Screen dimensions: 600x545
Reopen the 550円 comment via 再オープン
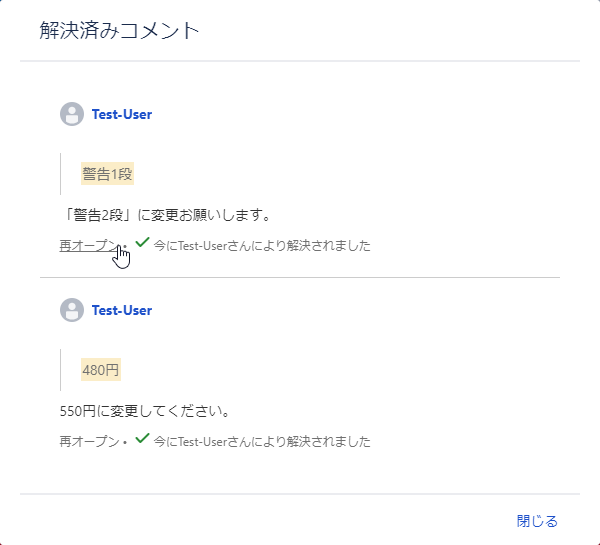tap(87, 441)
